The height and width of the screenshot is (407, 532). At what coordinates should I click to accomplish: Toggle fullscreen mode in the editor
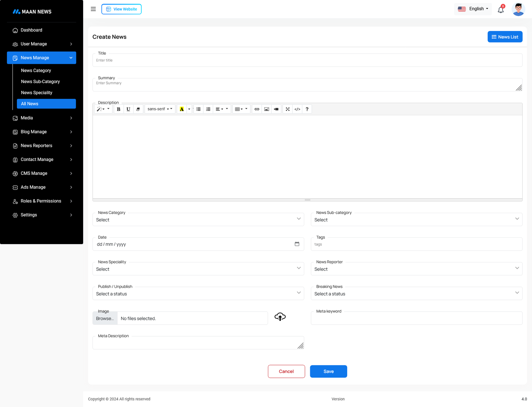click(288, 109)
